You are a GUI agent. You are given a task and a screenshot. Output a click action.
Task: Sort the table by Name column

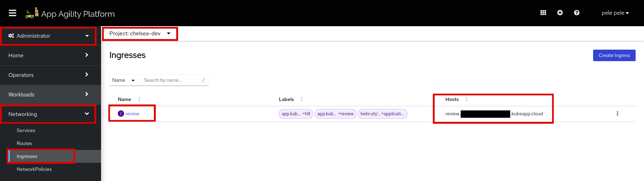click(x=125, y=99)
